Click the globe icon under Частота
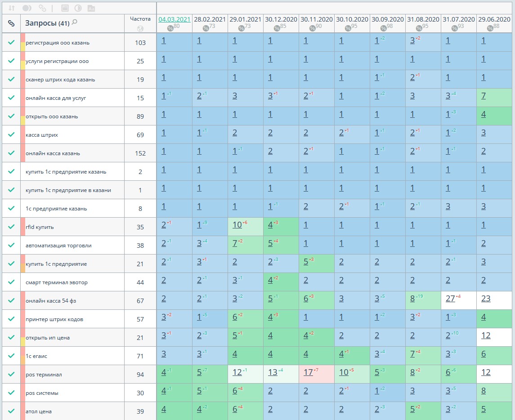Screen dimensions: 515x420 pyautogui.click(x=140, y=28)
